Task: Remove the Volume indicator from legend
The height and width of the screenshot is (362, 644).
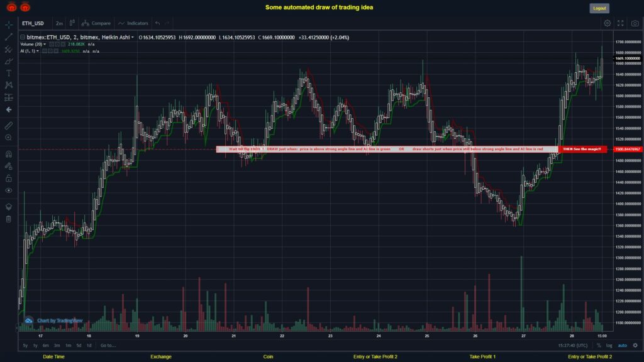Action: [63, 45]
